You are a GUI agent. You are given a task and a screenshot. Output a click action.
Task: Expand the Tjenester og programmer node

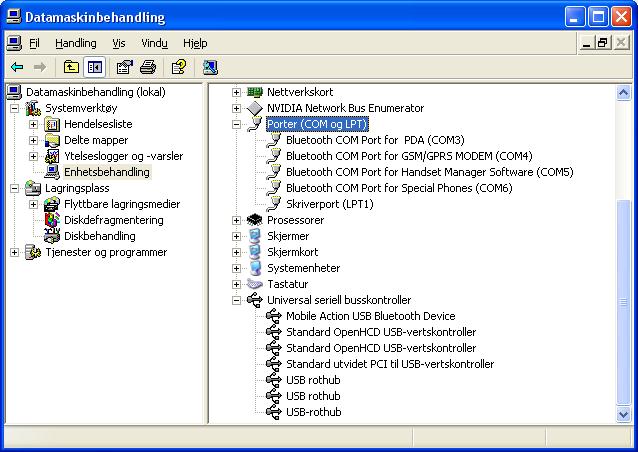tap(14, 252)
